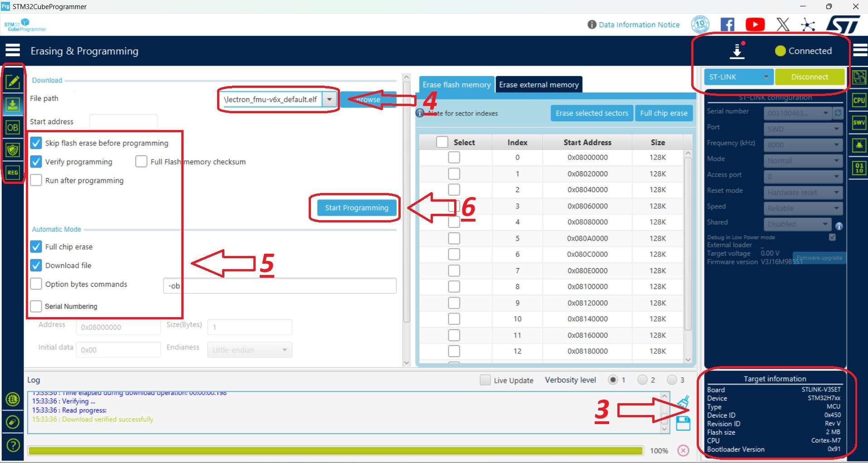Open the Serial number dropdown
The width and height of the screenshot is (868, 463).
click(797, 113)
